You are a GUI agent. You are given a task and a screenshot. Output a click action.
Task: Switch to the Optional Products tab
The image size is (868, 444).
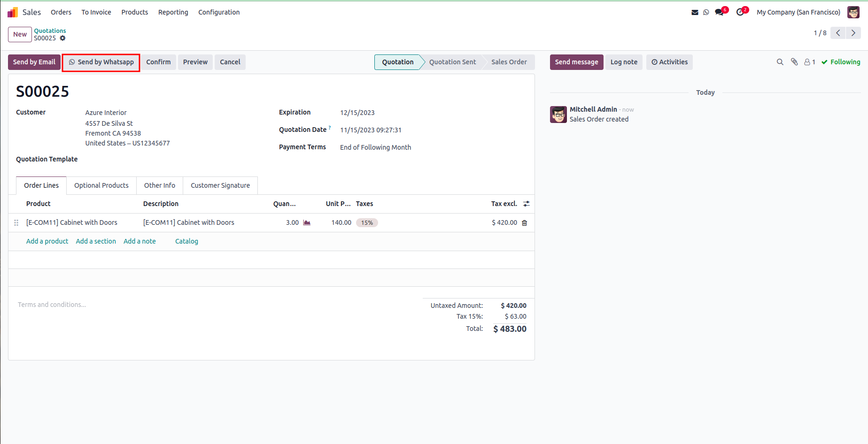101,185
